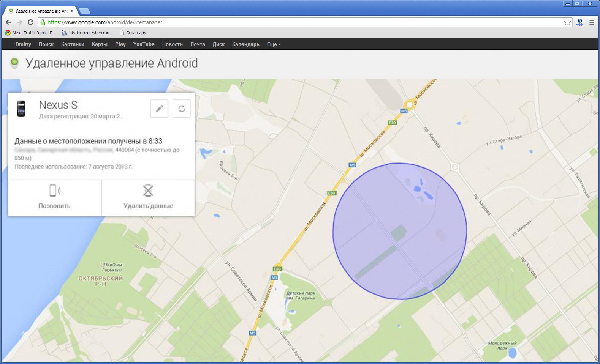Click the Android Device Manager logo pin

coord(14,63)
